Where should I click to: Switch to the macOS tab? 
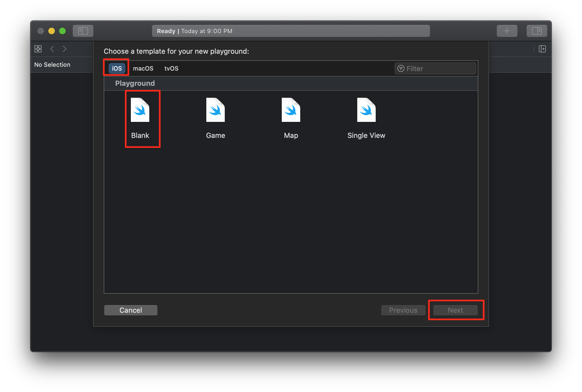(x=143, y=68)
